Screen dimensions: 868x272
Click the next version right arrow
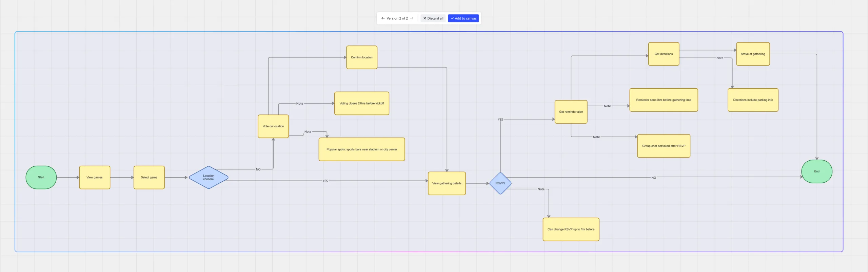412,18
